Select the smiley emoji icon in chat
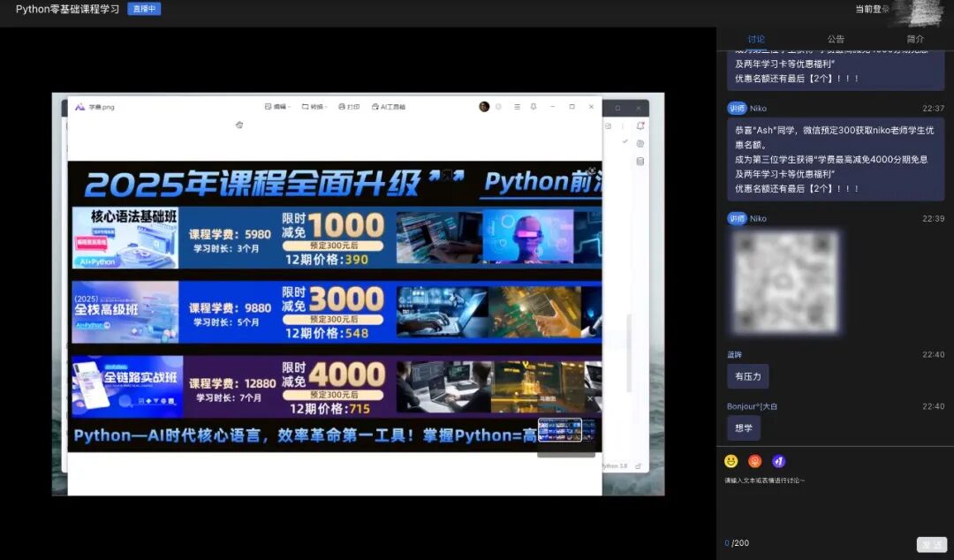Image resolution: width=954 pixels, height=560 pixels. (730, 460)
